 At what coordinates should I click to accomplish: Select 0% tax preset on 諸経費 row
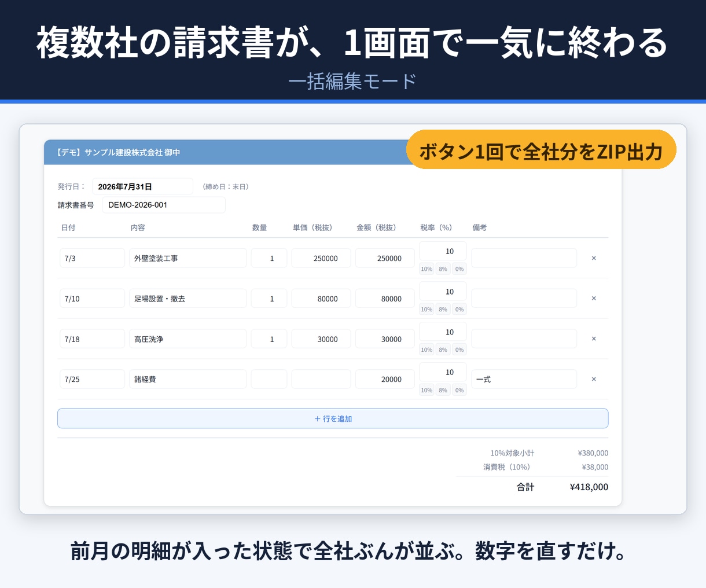[x=459, y=391]
